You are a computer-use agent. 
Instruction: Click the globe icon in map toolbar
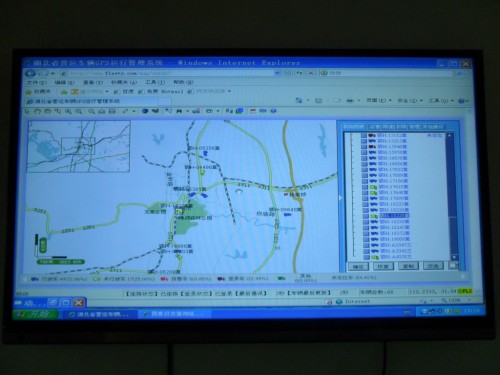click(x=145, y=111)
